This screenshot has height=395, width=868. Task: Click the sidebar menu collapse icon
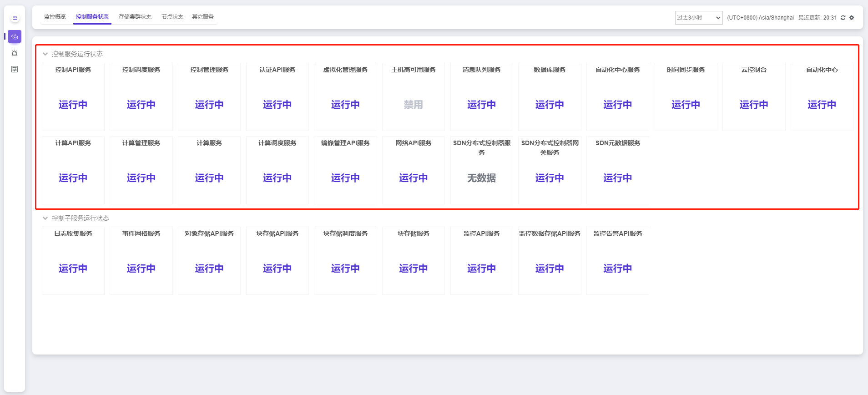click(x=15, y=18)
